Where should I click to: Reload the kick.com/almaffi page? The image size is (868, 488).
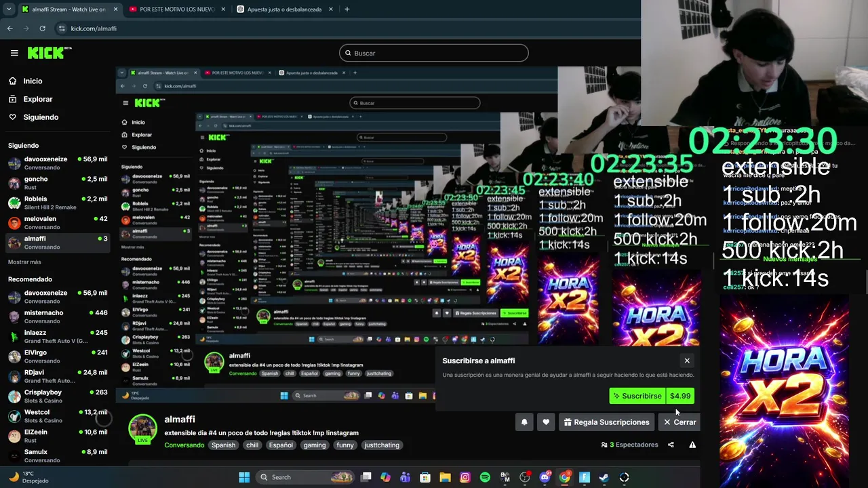click(42, 28)
